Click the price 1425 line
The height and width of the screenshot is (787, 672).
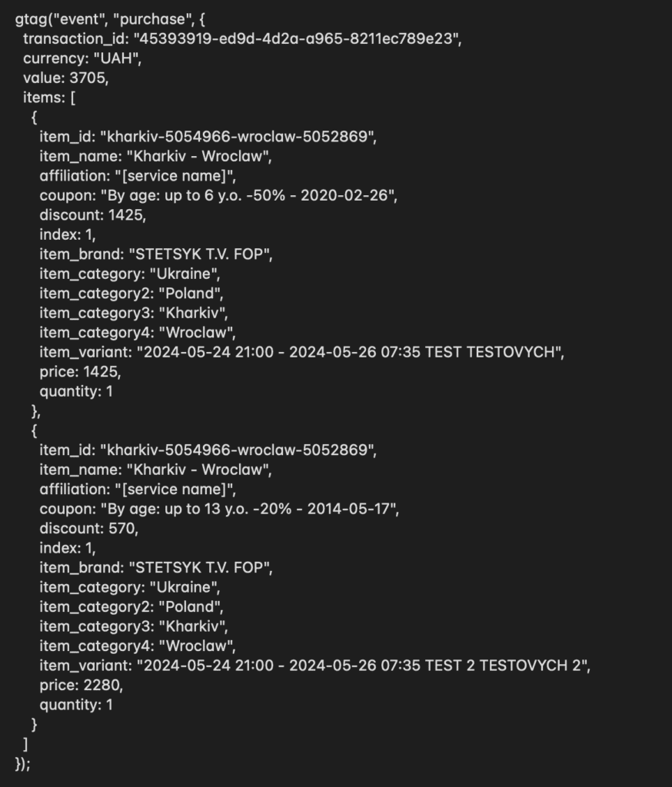(x=81, y=371)
